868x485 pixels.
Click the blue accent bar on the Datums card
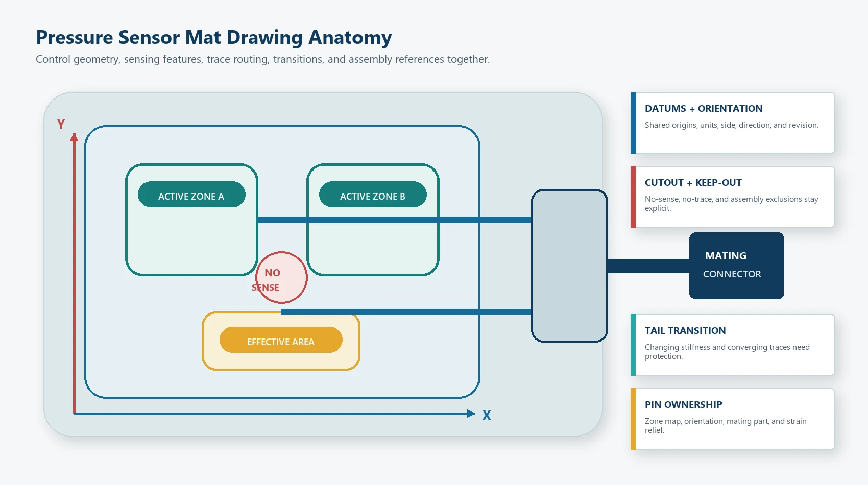633,123
